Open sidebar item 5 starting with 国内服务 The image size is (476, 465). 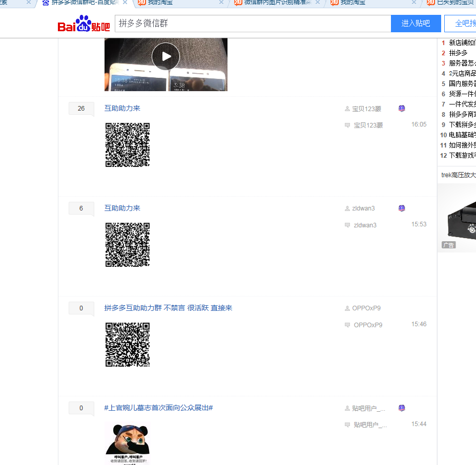(x=462, y=83)
